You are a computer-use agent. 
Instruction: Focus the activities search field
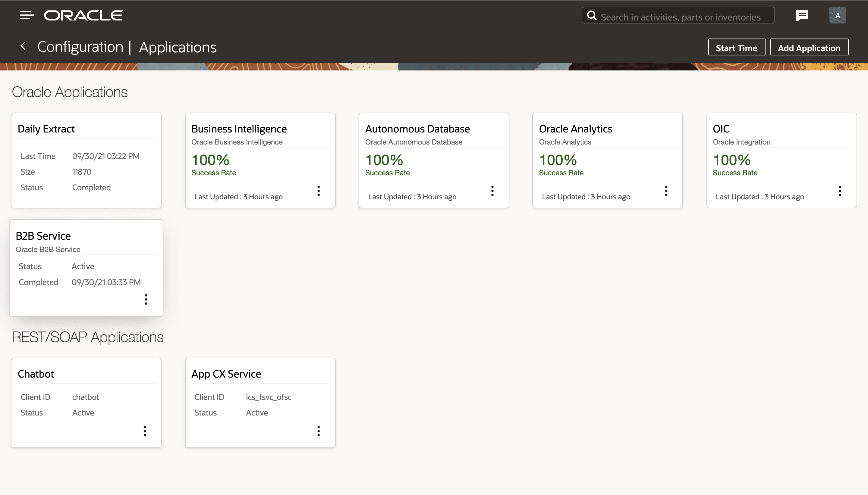[681, 17]
